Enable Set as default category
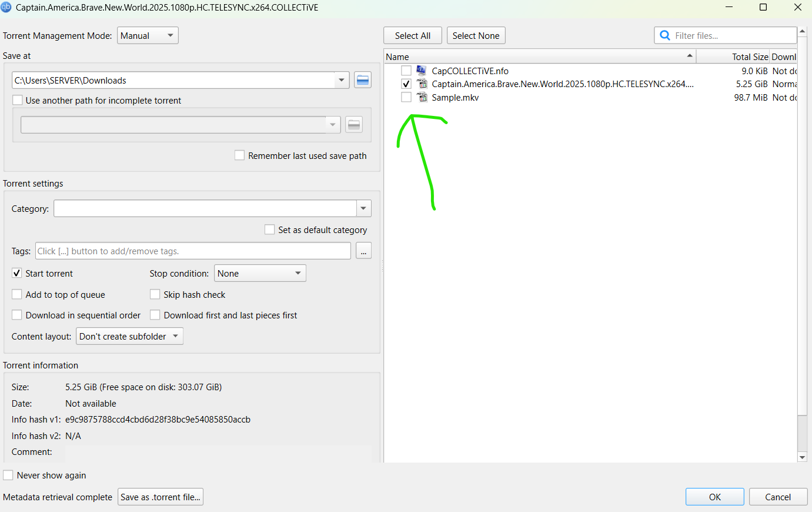The image size is (812, 512). [270, 230]
